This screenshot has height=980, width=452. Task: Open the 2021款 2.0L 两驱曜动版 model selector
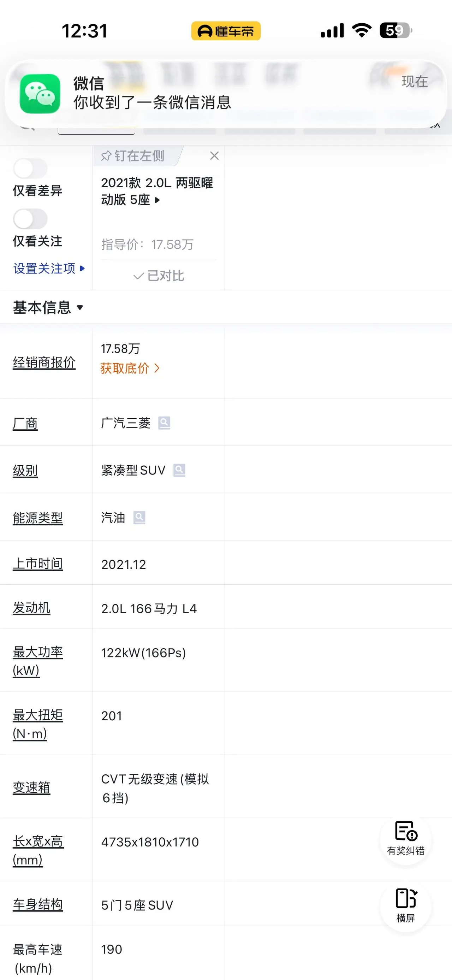click(x=157, y=191)
